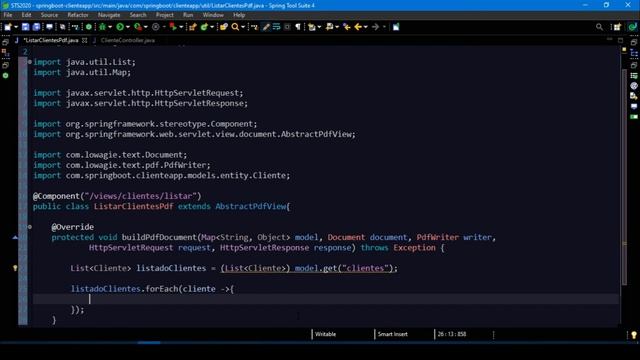Click the Smart Insert status entry
Screen dimensions: 640x360
point(392,334)
